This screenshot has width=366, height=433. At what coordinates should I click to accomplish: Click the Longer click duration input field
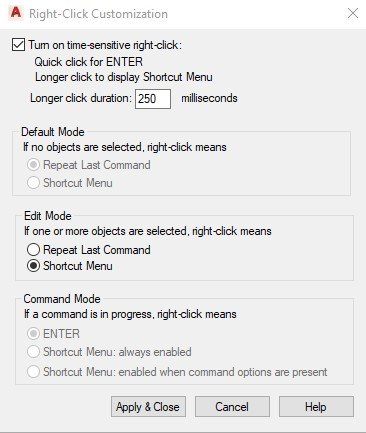pyautogui.click(x=153, y=99)
